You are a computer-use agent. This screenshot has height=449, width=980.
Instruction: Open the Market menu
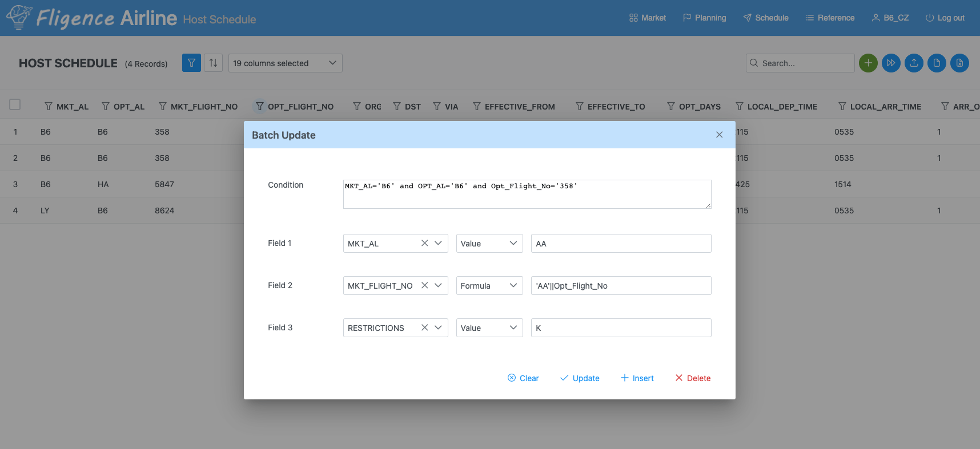click(648, 18)
